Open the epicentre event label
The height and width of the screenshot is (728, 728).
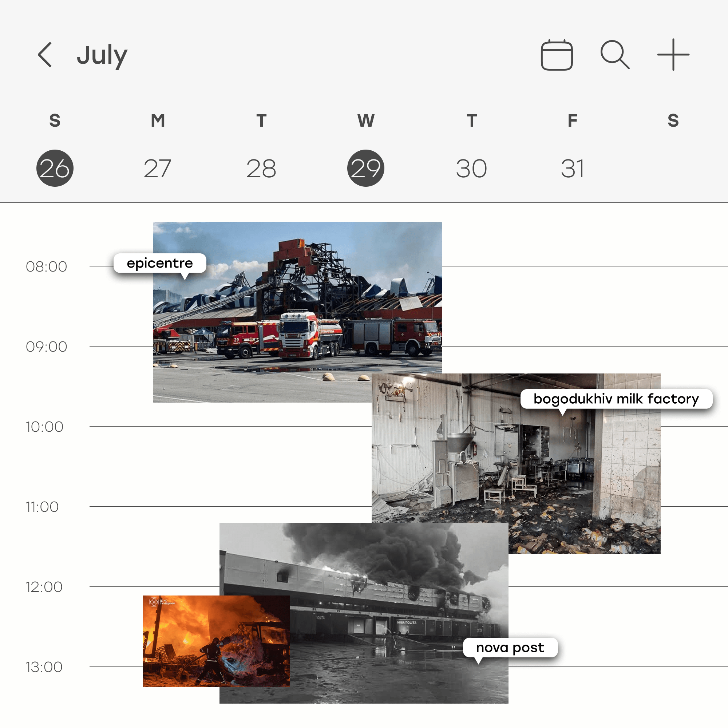tap(160, 263)
